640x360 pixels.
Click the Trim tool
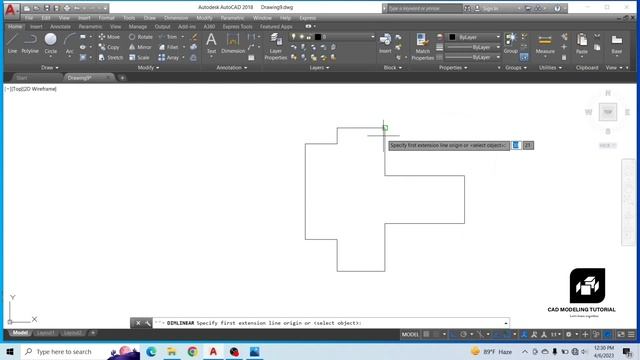click(168, 37)
